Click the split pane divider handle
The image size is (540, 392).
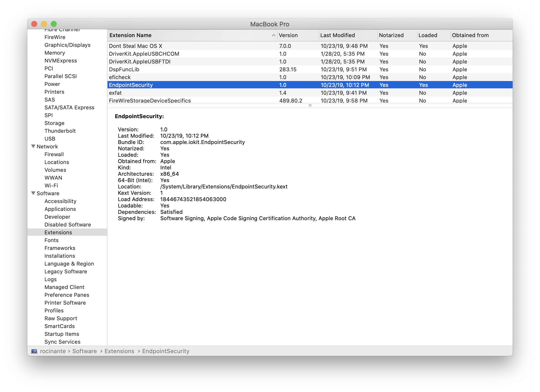coord(310,105)
